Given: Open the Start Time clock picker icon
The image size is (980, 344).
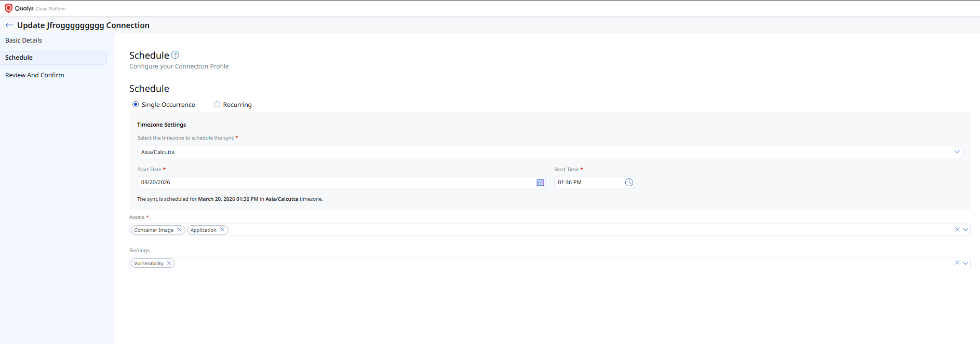Looking at the screenshot, I should [629, 182].
